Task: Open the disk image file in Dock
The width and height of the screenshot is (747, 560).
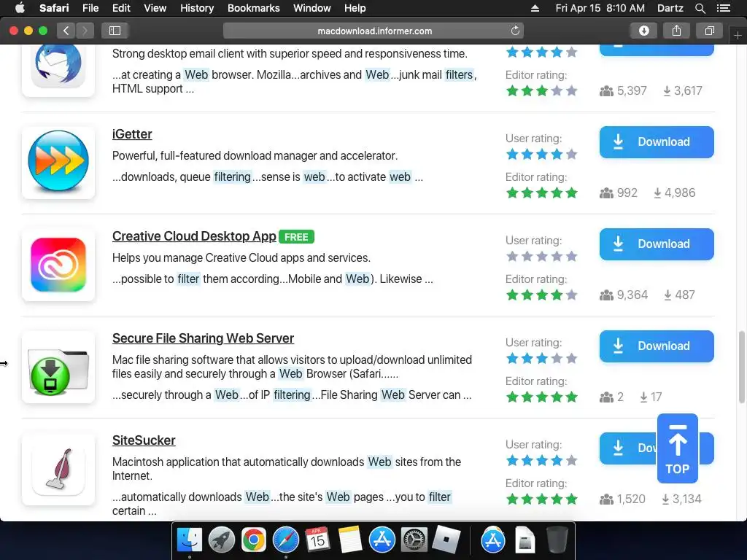Action: point(525,540)
